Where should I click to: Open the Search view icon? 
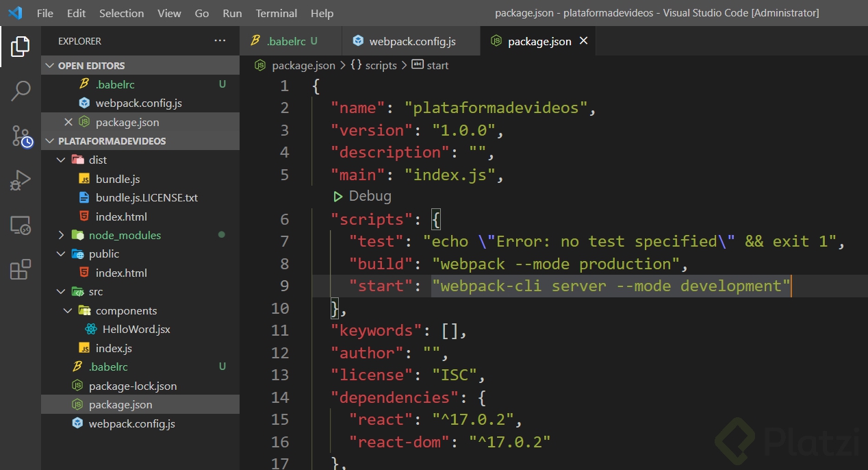[x=21, y=90]
